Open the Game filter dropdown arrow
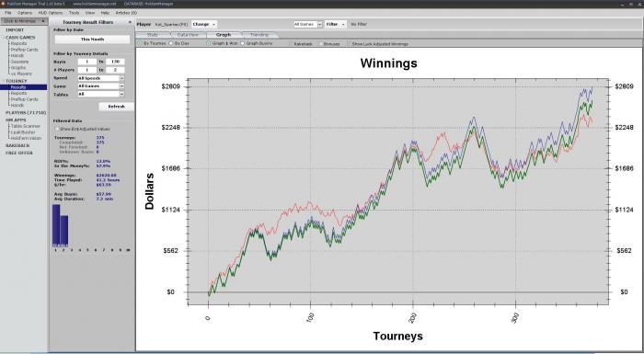The height and width of the screenshot is (354, 644). click(122, 86)
